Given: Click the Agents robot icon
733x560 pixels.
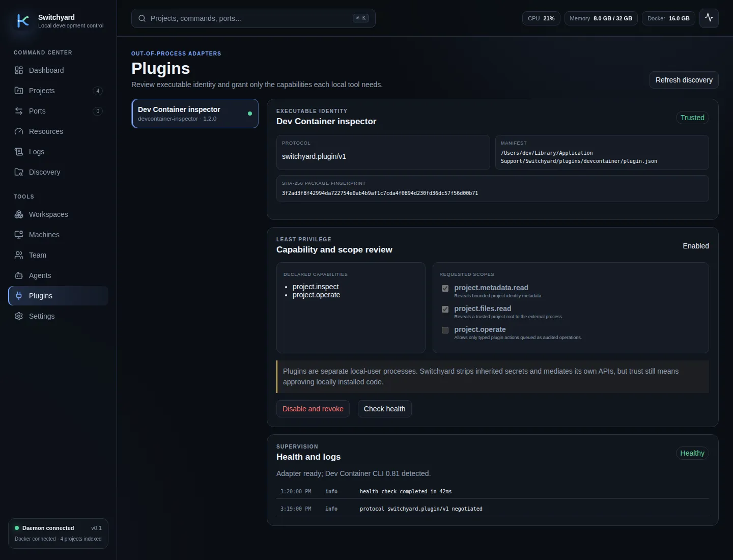Looking at the screenshot, I should click(19, 275).
